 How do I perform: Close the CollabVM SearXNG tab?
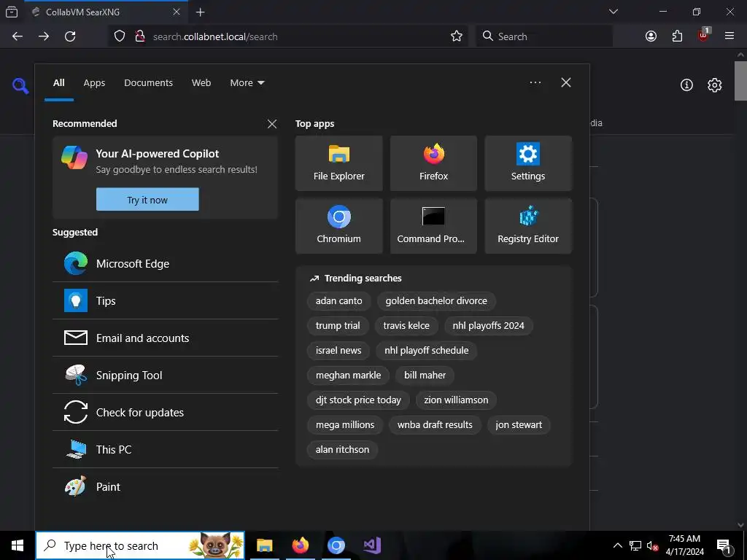[177, 12]
